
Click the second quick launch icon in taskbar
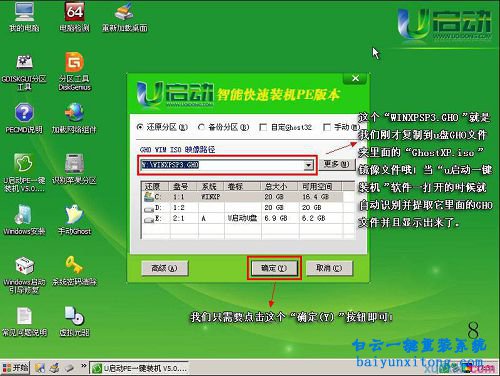click(54, 368)
